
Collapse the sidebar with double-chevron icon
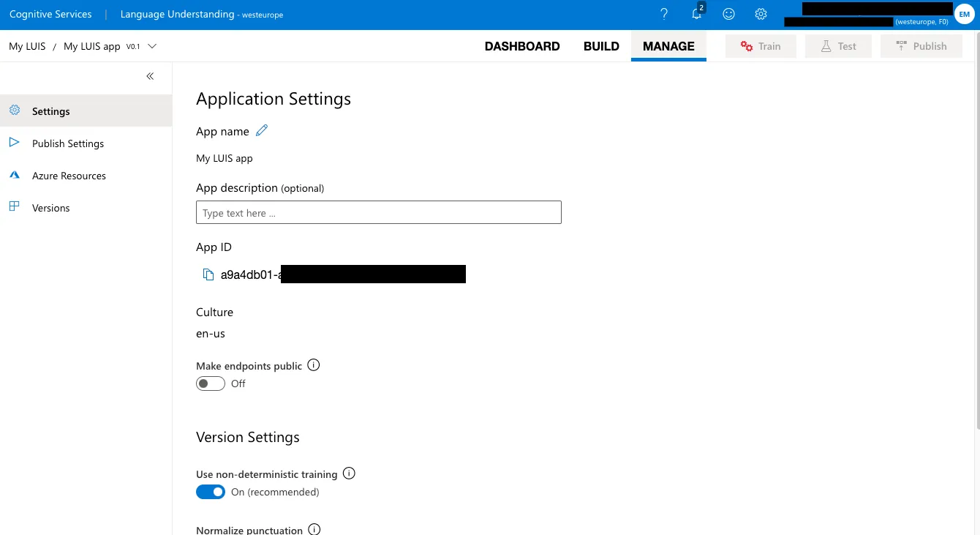click(150, 76)
